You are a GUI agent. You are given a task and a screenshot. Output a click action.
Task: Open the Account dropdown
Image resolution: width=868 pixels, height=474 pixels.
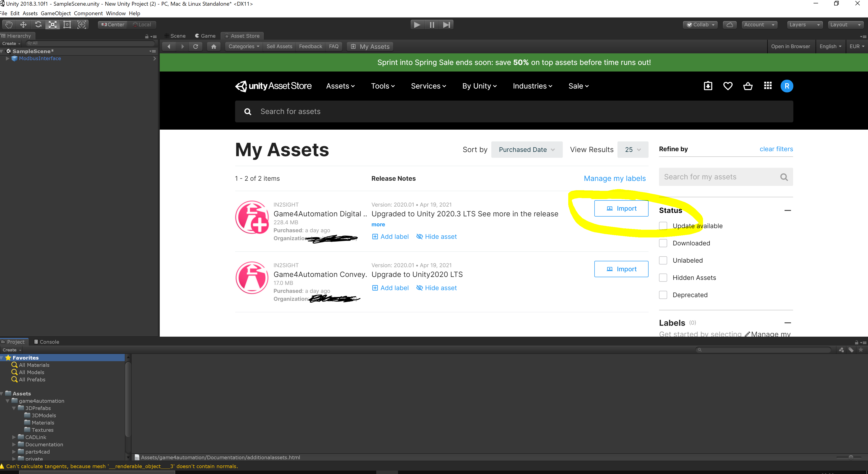click(759, 25)
